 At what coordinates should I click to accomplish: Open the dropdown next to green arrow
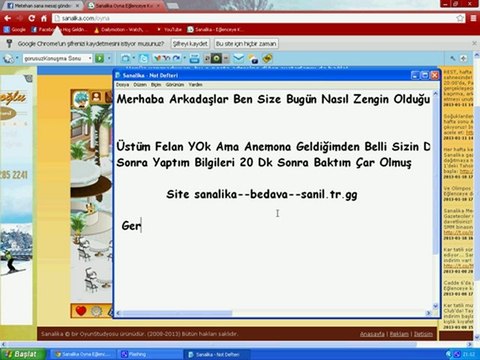point(109,59)
